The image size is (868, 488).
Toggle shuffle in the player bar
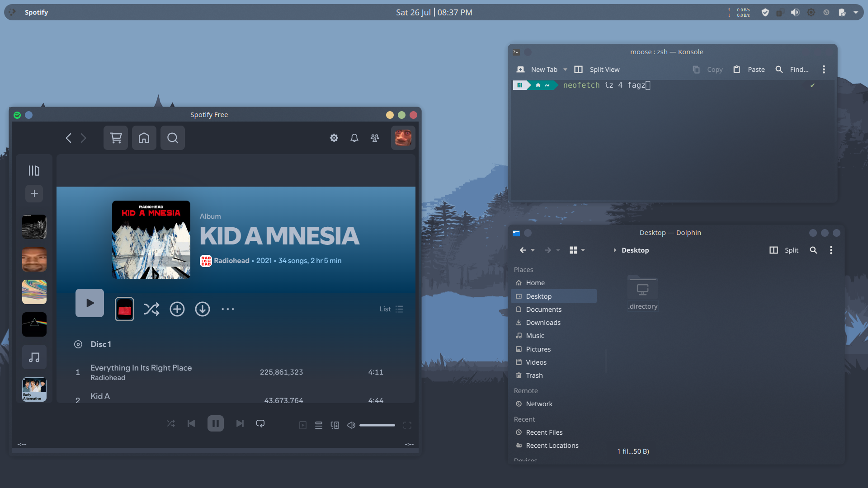click(170, 423)
